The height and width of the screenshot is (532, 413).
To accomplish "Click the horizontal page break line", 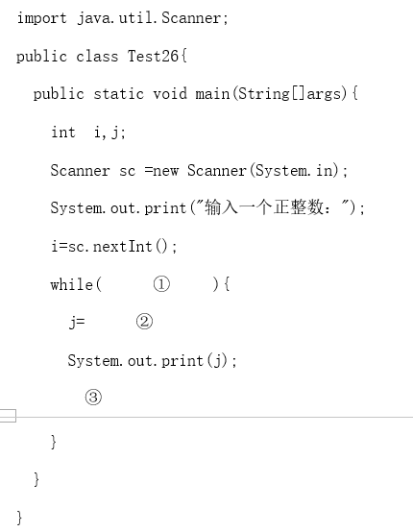I will click(x=214, y=417).
